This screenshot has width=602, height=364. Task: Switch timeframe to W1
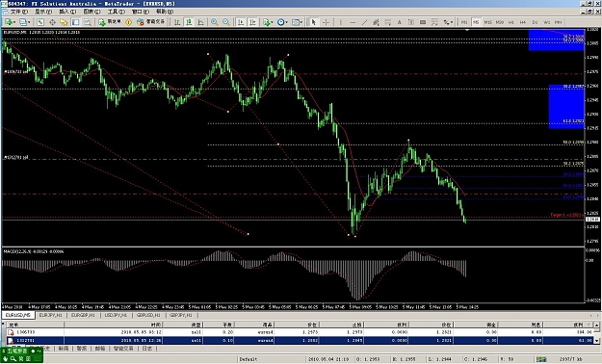click(547, 22)
